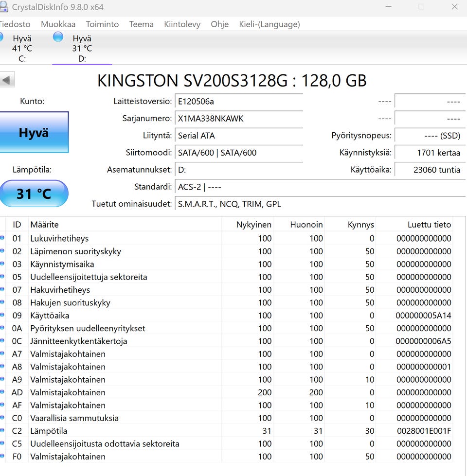Viewport: 467px width, 476px height.
Task: Open the Toiminto menu
Action: (102, 24)
